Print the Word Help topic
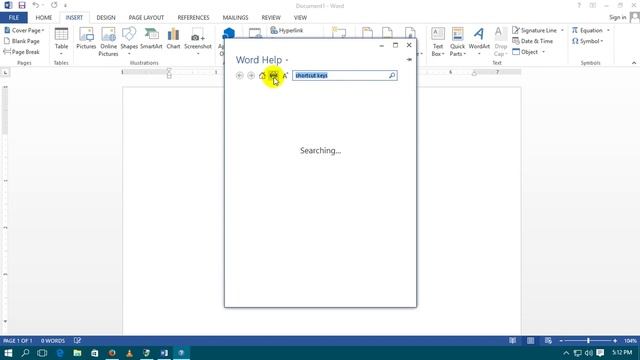The width and height of the screenshot is (640, 360). (273, 76)
